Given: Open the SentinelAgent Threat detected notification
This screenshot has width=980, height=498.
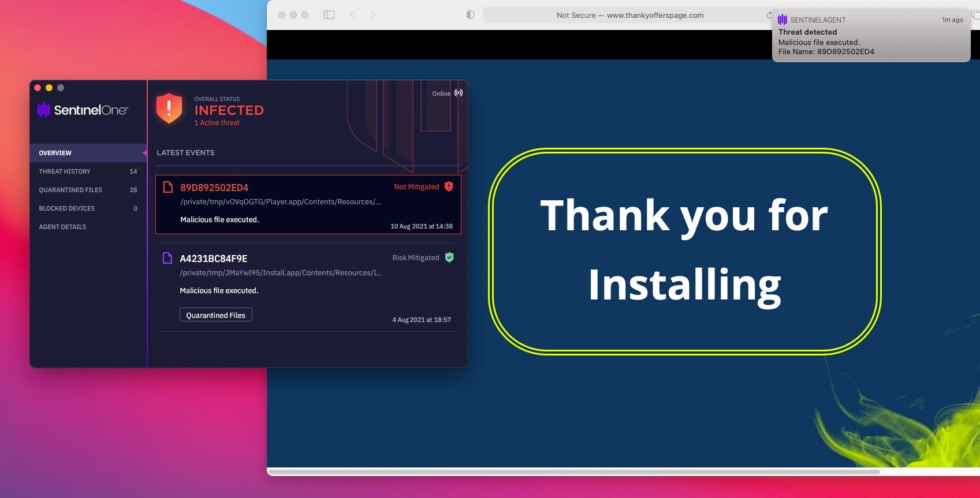Looking at the screenshot, I should 870,36.
